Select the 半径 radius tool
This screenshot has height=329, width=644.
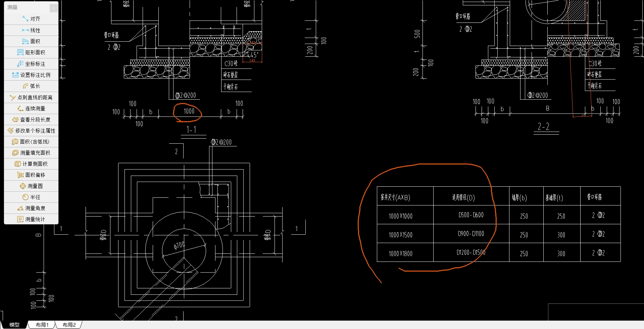(x=31, y=197)
